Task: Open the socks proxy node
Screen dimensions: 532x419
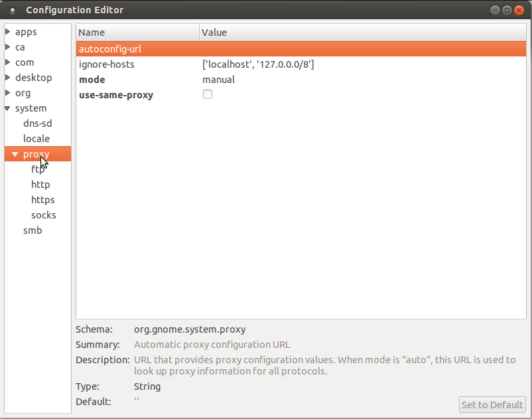Action: (x=44, y=215)
